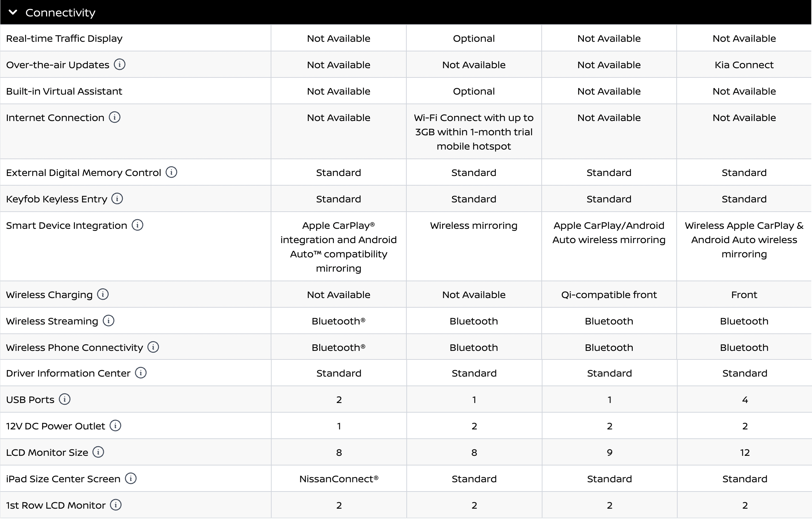This screenshot has height=519, width=812.
Task: Open iPad Size Center Screen info
Action: pyautogui.click(x=131, y=479)
